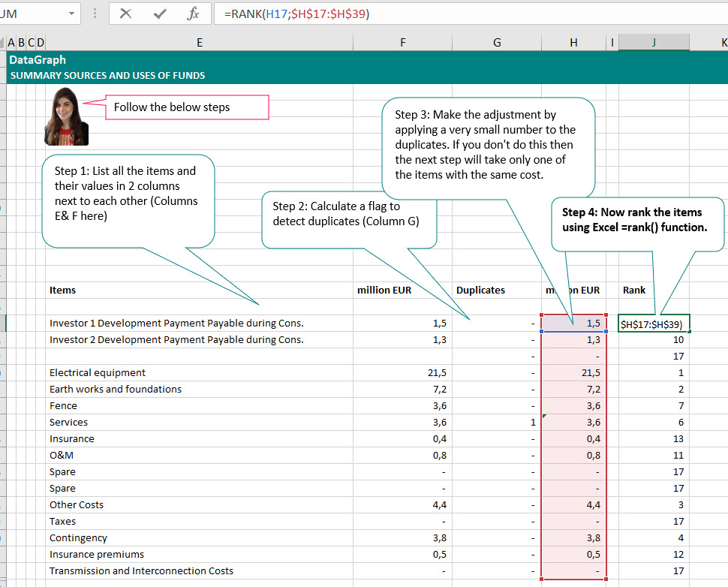Select the 'Fence' item cell
The height and width of the screenshot is (587, 728).
click(199, 406)
